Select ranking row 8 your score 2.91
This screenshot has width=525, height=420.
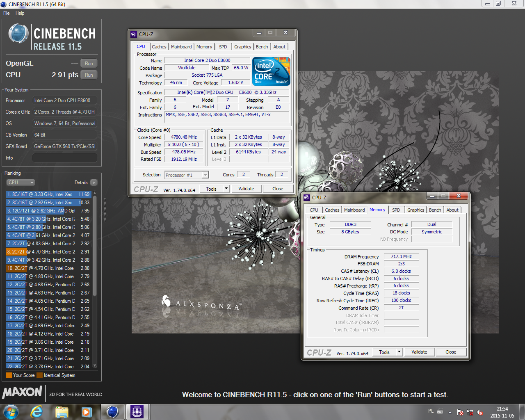[x=48, y=252]
